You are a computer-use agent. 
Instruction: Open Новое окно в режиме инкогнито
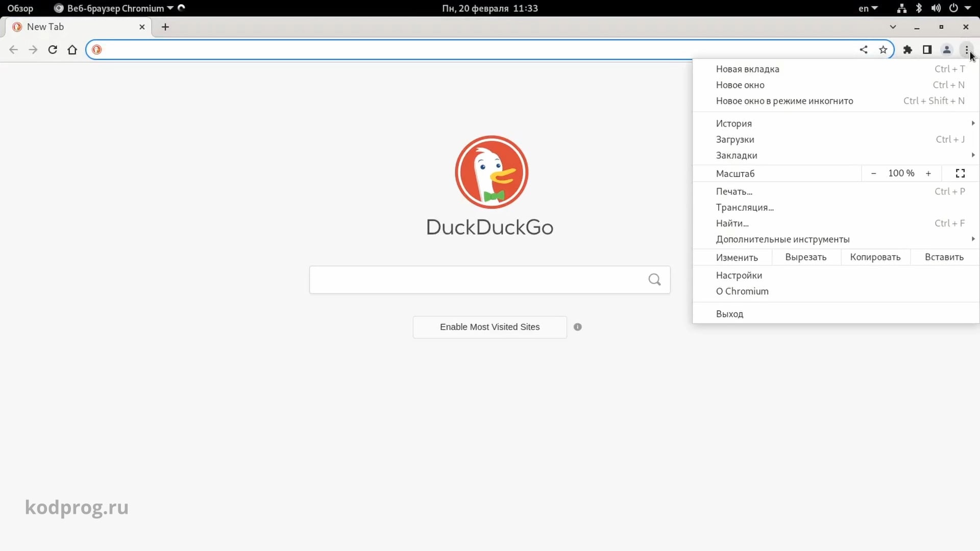coord(836,101)
